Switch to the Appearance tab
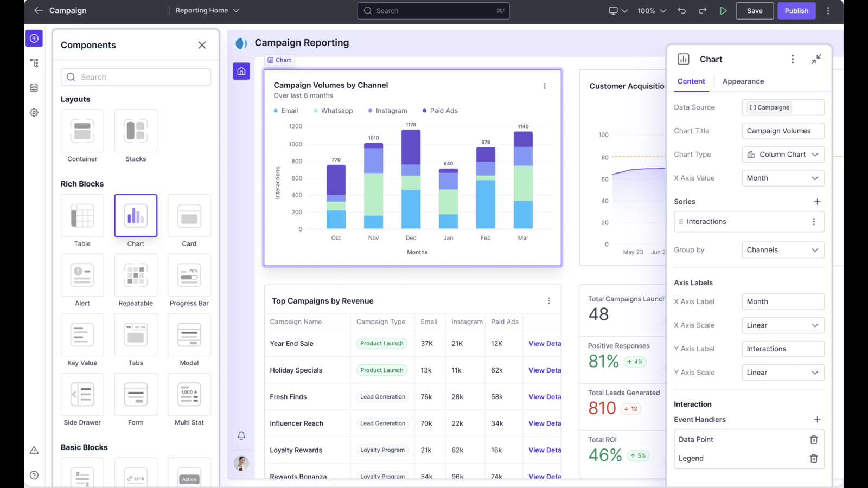The width and height of the screenshot is (868, 488). tap(743, 81)
